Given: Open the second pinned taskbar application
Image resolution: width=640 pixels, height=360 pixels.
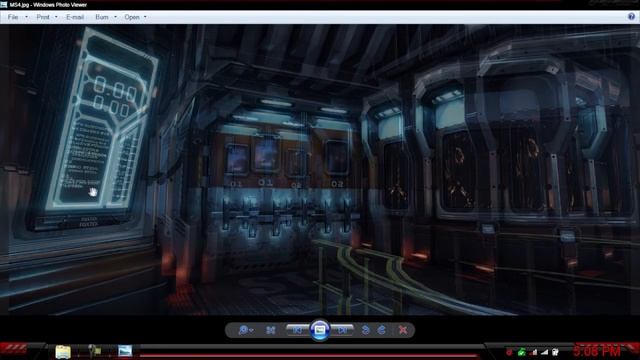Looking at the screenshot, I should [x=94, y=351].
